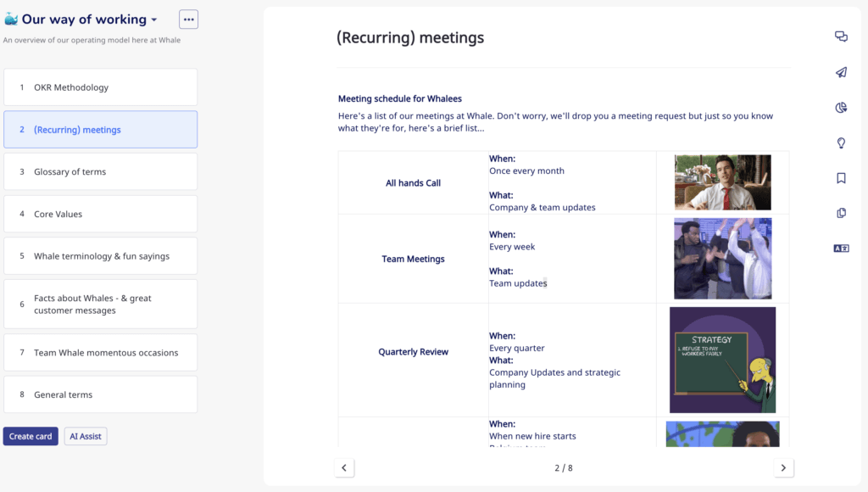Screen dimensions: 868x492
Task: Copy the card using the duplicate icon
Action: pos(841,212)
